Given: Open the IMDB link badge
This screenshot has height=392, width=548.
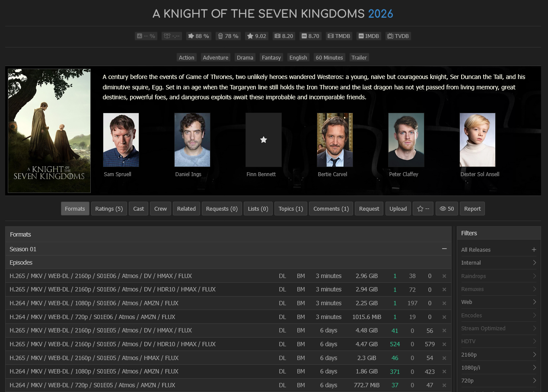Looking at the screenshot, I should [x=369, y=36].
